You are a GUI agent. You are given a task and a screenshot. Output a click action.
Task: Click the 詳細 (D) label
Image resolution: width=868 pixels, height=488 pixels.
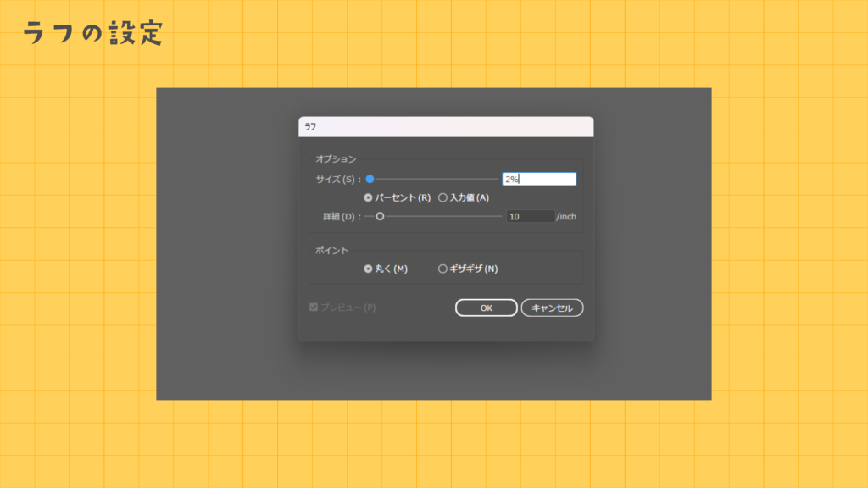pyautogui.click(x=340, y=215)
